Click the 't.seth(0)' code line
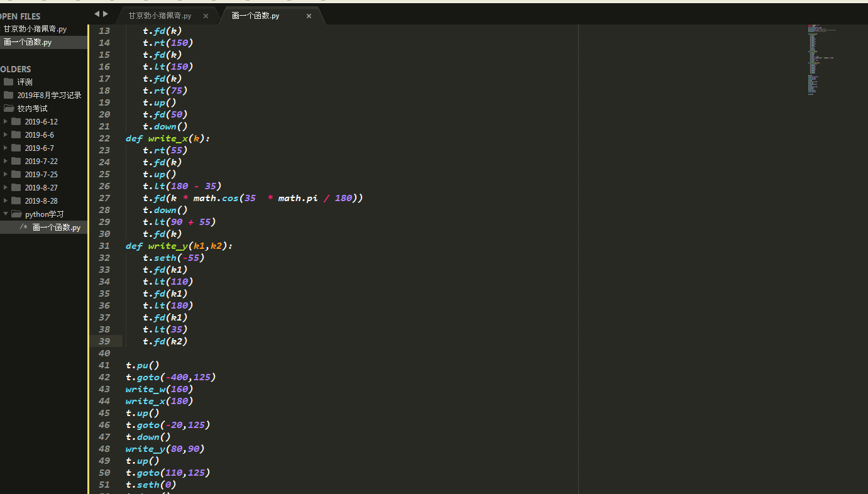Viewport: 868px width, 494px height. point(151,485)
